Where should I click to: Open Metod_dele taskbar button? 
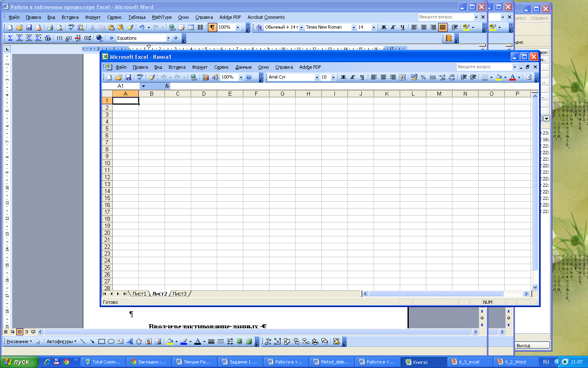point(331,362)
